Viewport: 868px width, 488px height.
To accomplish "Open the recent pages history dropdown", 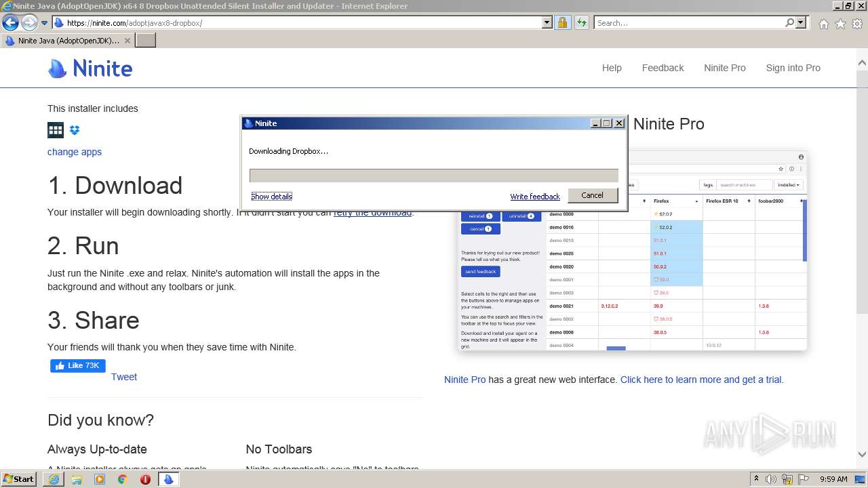I will point(45,23).
